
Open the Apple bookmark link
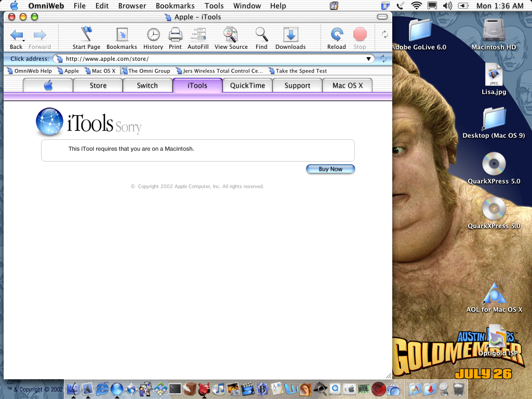(68, 71)
